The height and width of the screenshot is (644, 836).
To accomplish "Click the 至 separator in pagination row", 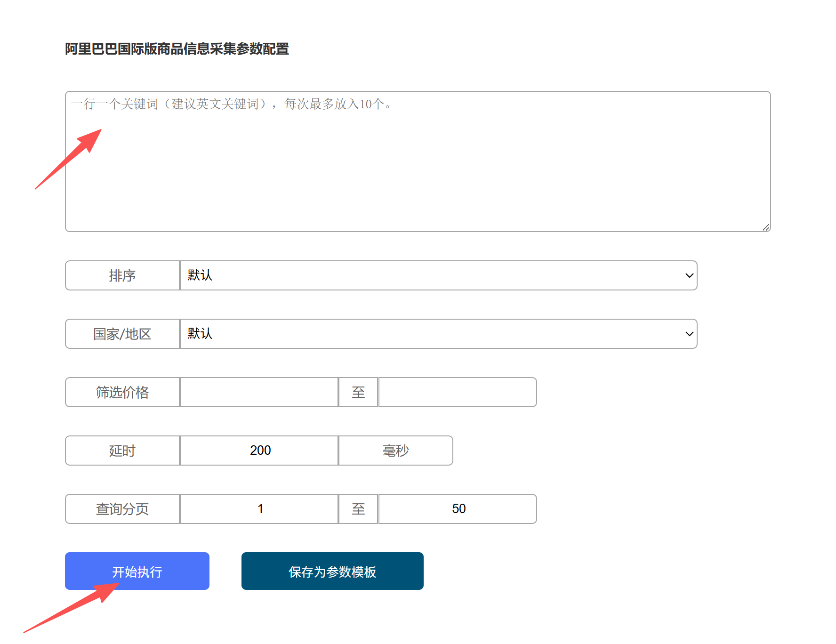I will pyautogui.click(x=358, y=509).
